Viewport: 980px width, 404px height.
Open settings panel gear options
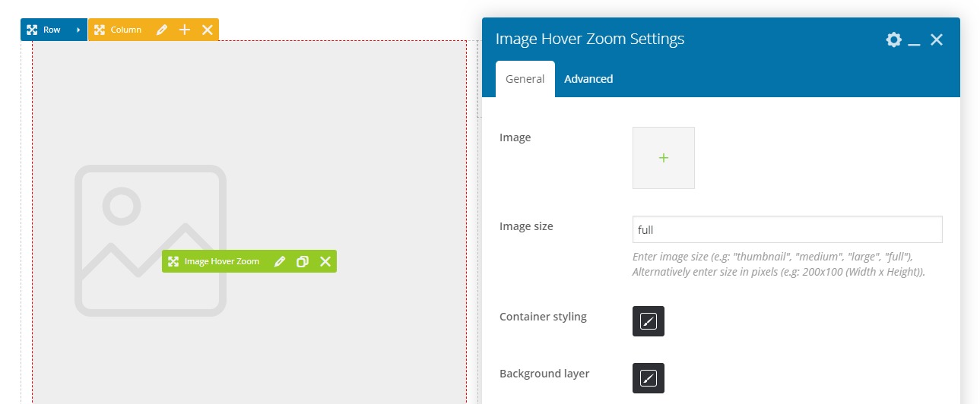[893, 39]
